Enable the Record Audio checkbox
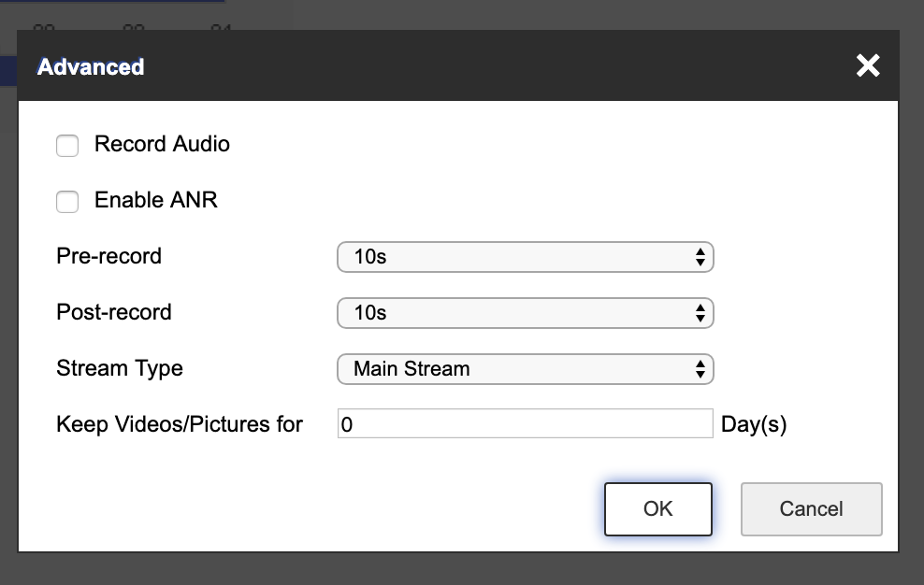This screenshot has width=924, height=585. point(67,146)
